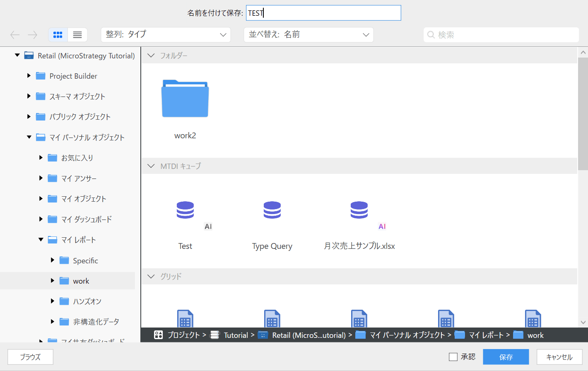Screen dimensions: 588x371
Task: Collapse the フォルダー section
Action: 151,55
